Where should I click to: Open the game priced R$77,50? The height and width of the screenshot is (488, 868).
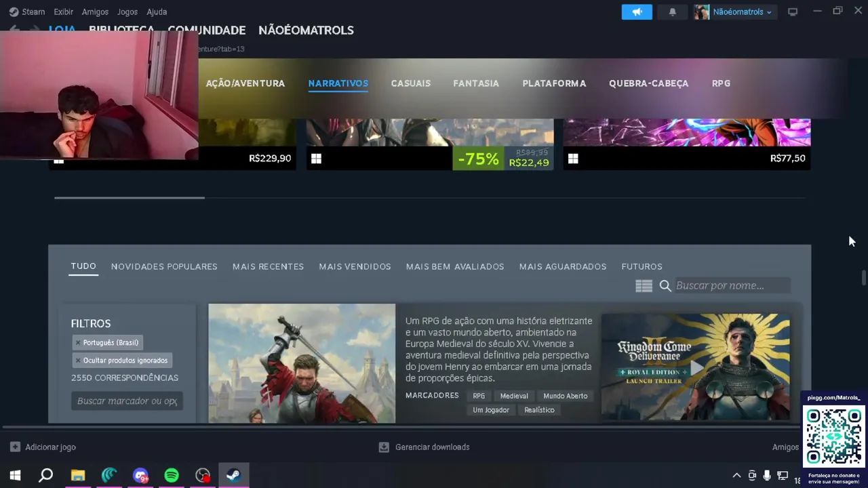click(687, 144)
